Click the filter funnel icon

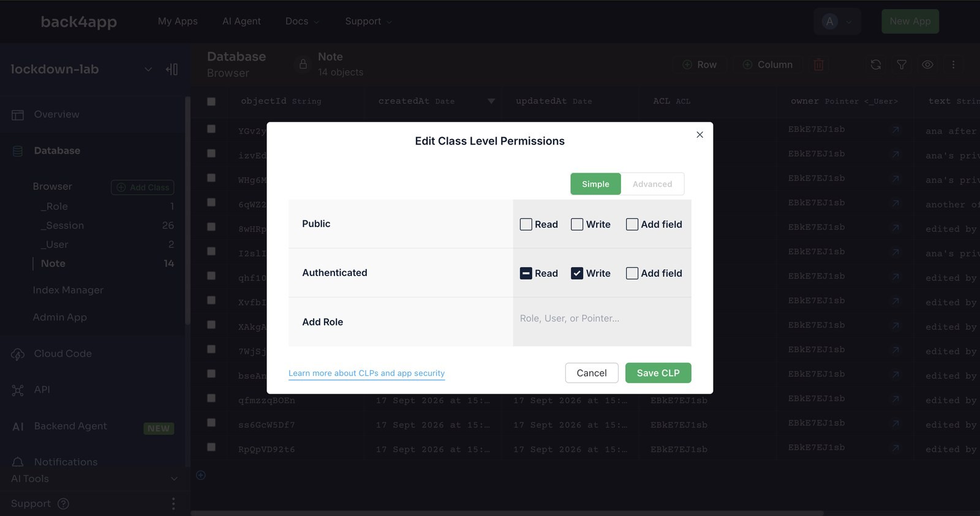click(902, 64)
